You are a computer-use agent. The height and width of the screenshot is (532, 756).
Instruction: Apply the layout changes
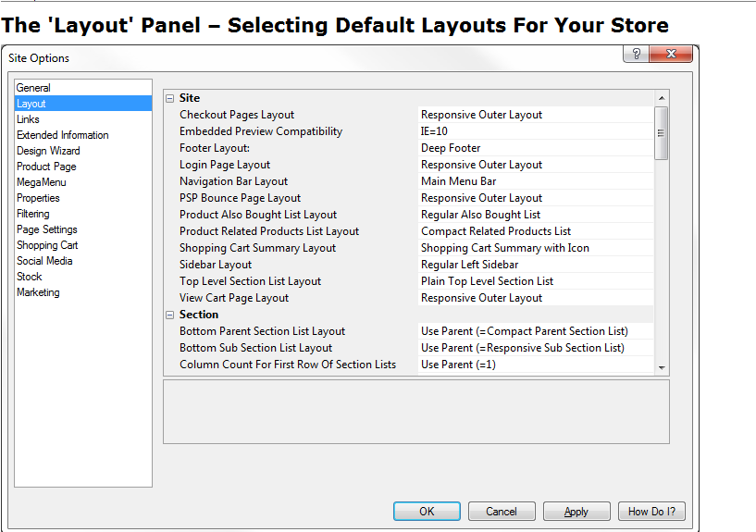click(576, 512)
